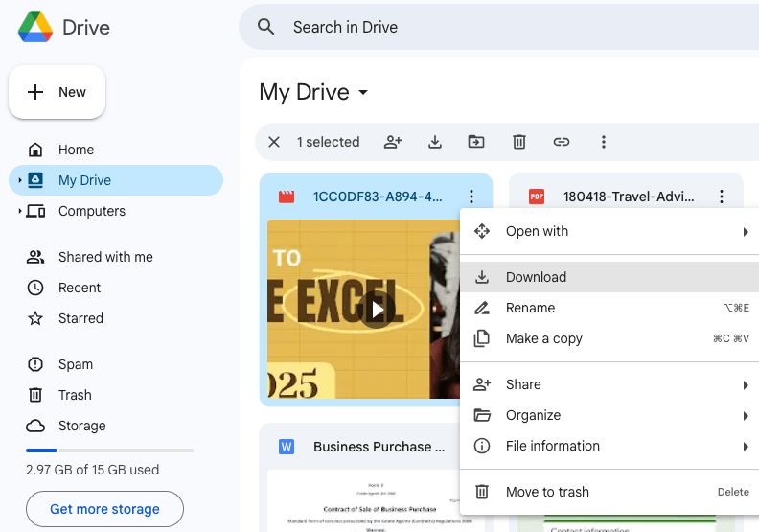Open more actions in selection toolbar
Viewport: 759px width, 532px height.
point(603,142)
